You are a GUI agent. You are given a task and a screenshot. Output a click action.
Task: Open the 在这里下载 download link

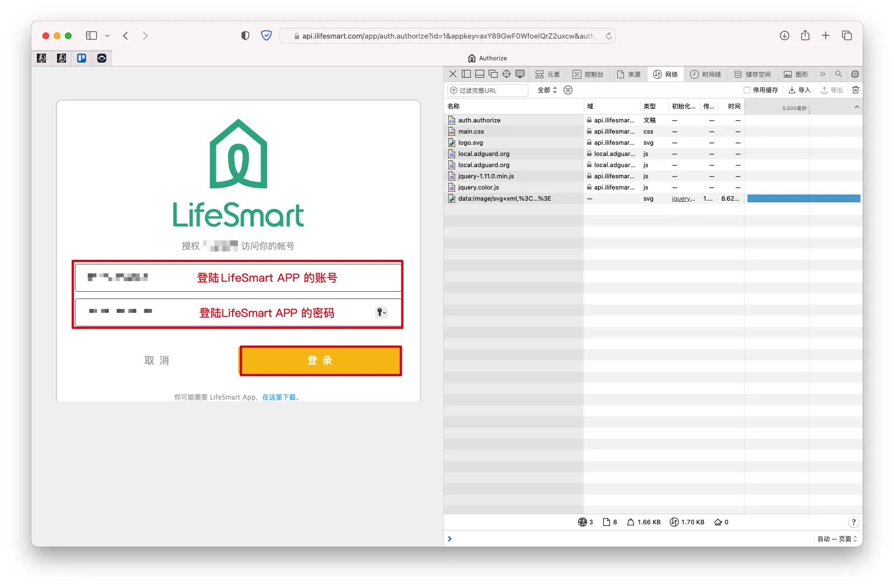279,397
